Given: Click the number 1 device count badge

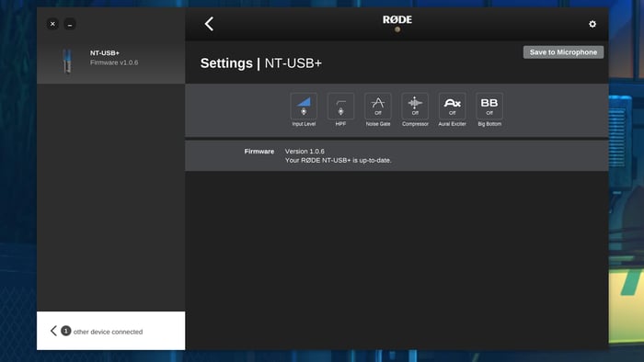Looking at the screenshot, I should [65, 331].
